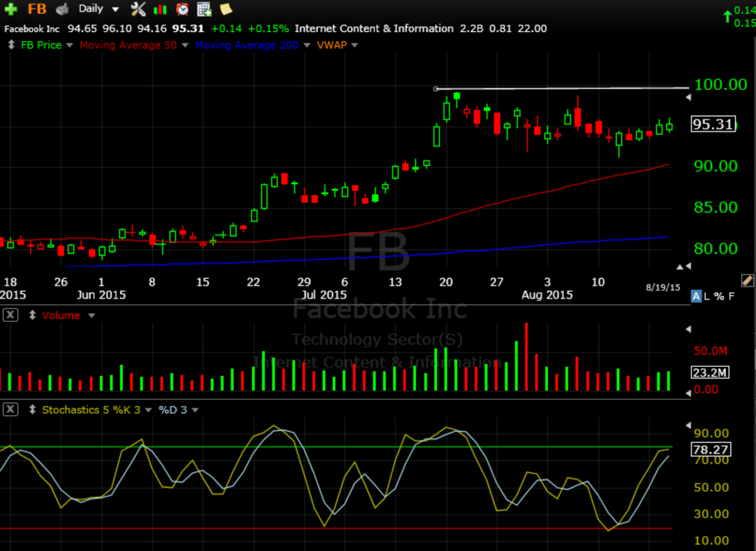756x551 pixels.
Task: Click the 95.31 current price label
Action: click(713, 124)
